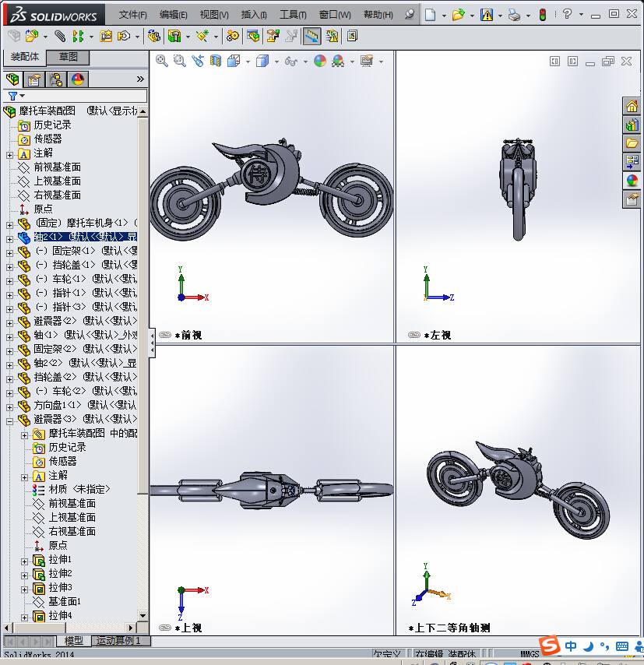This screenshot has height=665, width=644.
Task: Open the ConfigurationManager tab icon
Action: pyautogui.click(x=56, y=79)
